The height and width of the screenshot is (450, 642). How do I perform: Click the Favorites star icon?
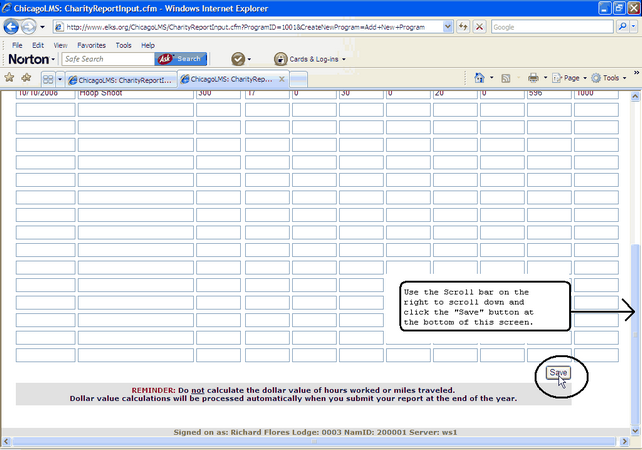10,78
